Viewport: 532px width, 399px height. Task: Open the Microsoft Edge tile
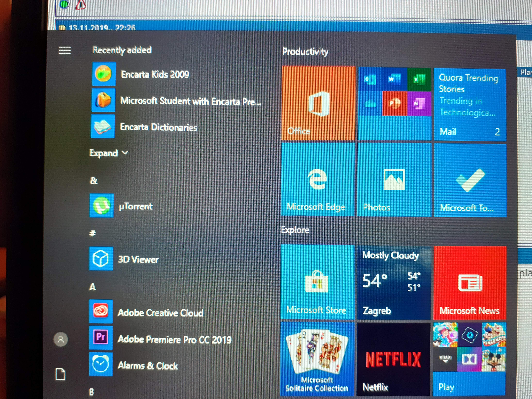(x=317, y=180)
